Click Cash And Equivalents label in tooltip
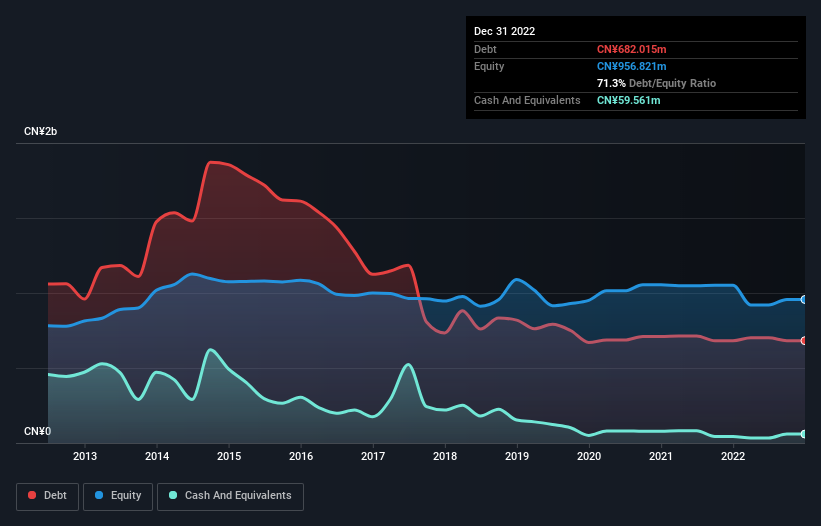Viewport: 821px width, 526px height. coord(527,100)
